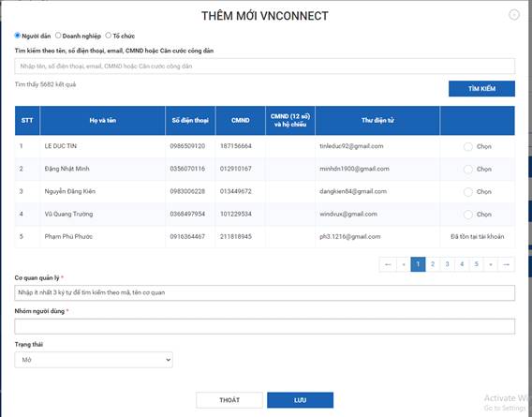The width and height of the screenshot is (532, 417).
Task: Click email tinleduc92@gmail.com
Action: (351, 146)
